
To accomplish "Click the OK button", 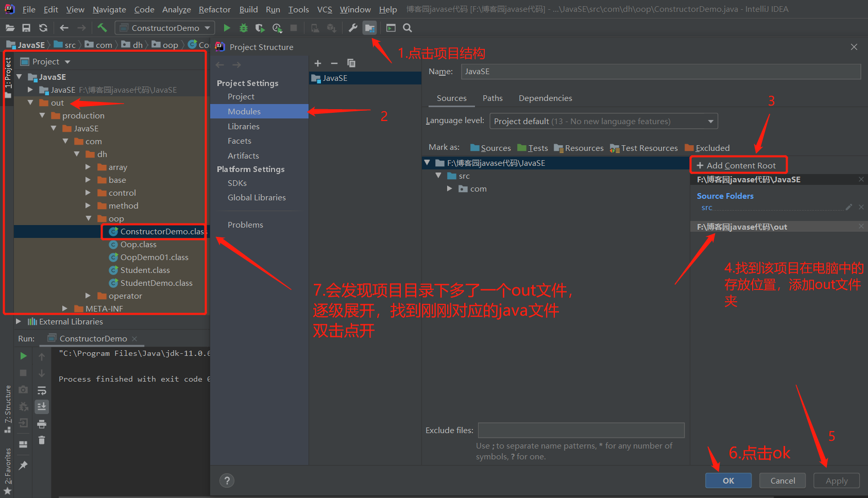I will (x=728, y=480).
